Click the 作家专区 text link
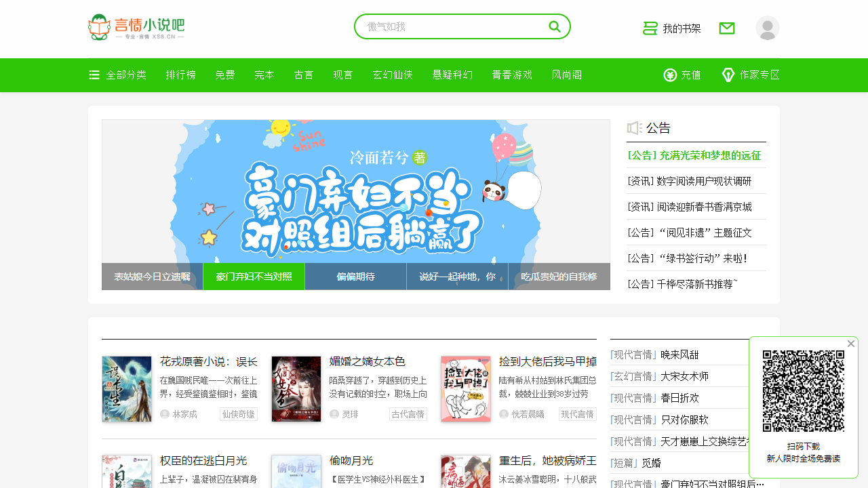The image size is (868, 488). coord(759,75)
